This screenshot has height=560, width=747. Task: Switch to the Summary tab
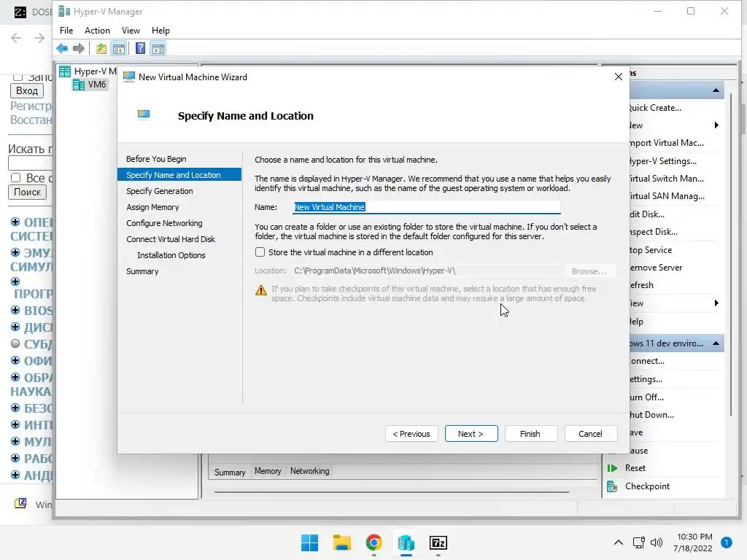click(230, 472)
